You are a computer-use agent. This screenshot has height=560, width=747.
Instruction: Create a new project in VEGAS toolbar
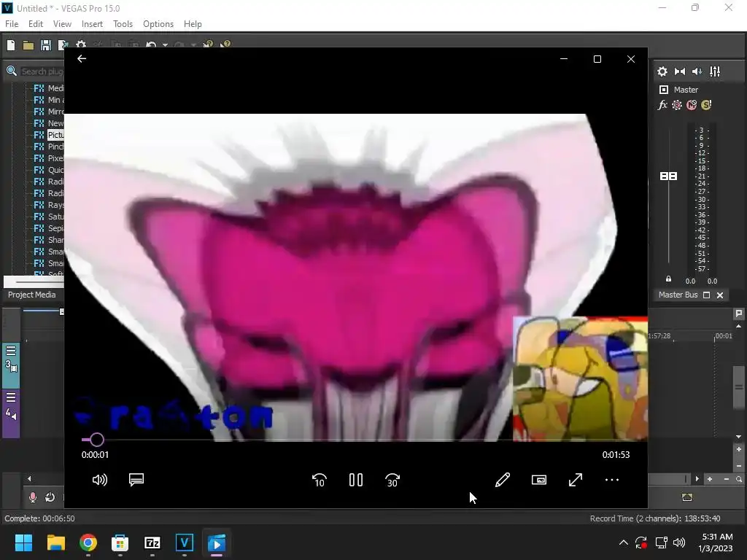coord(11,45)
